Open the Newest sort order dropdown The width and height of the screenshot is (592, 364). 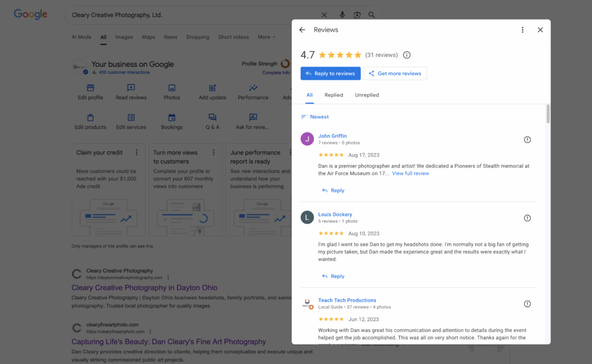[x=315, y=117]
